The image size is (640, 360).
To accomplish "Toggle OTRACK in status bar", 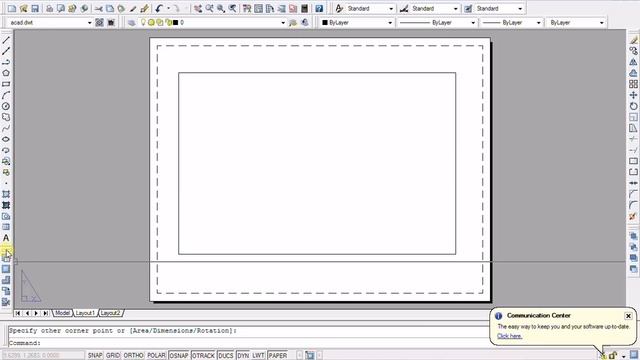I will 203,356.
